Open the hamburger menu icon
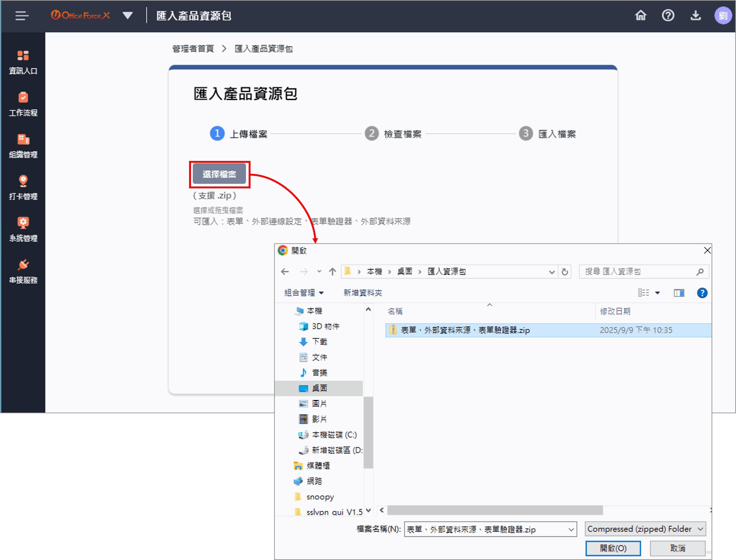Image resolution: width=736 pixels, height=560 pixels. pyautogui.click(x=22, y=16)
